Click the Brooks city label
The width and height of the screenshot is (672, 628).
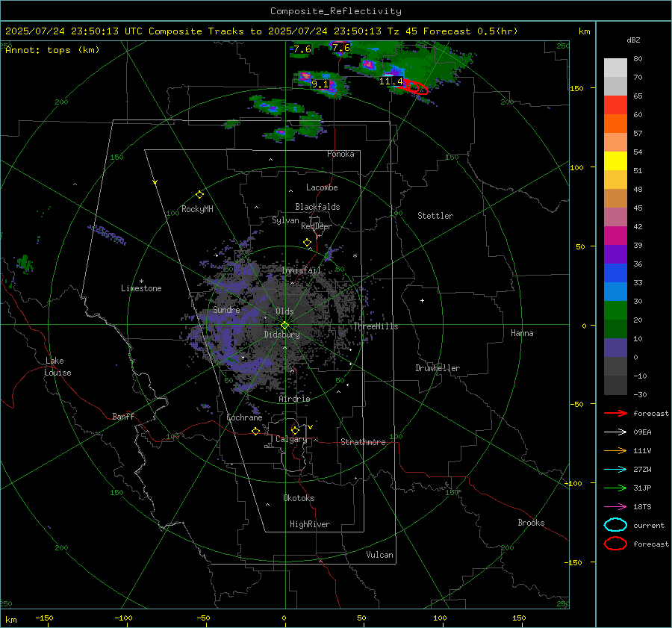531,523
